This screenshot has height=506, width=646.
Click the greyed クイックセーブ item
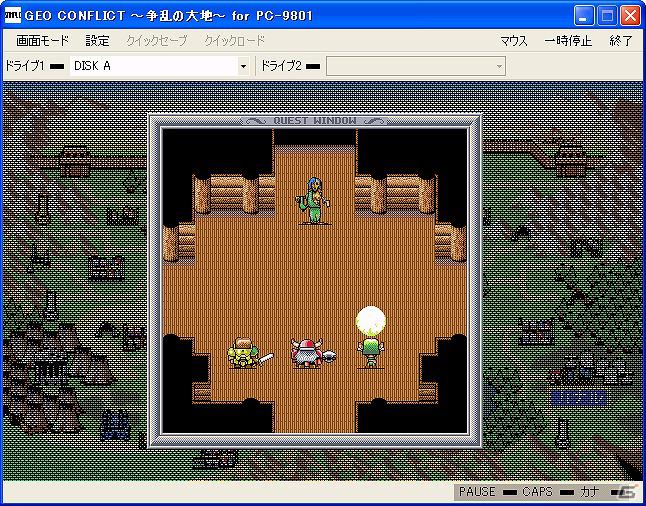(157, 41)
